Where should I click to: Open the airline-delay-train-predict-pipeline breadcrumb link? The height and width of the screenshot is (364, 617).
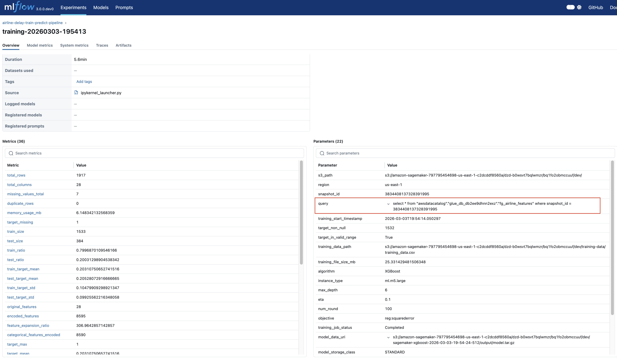[x=32, y=23]
